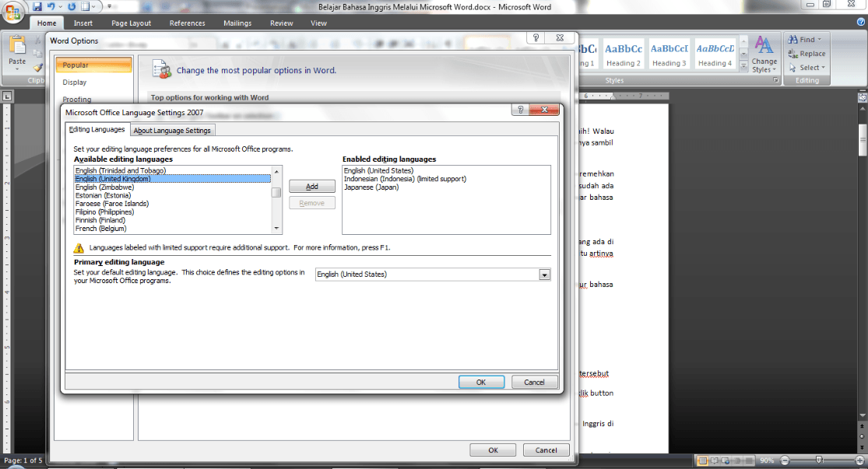Screen dimensions: 868x469
Task: Select English (Zimbabwe) in available languages
Action: [x=173, y=187]
